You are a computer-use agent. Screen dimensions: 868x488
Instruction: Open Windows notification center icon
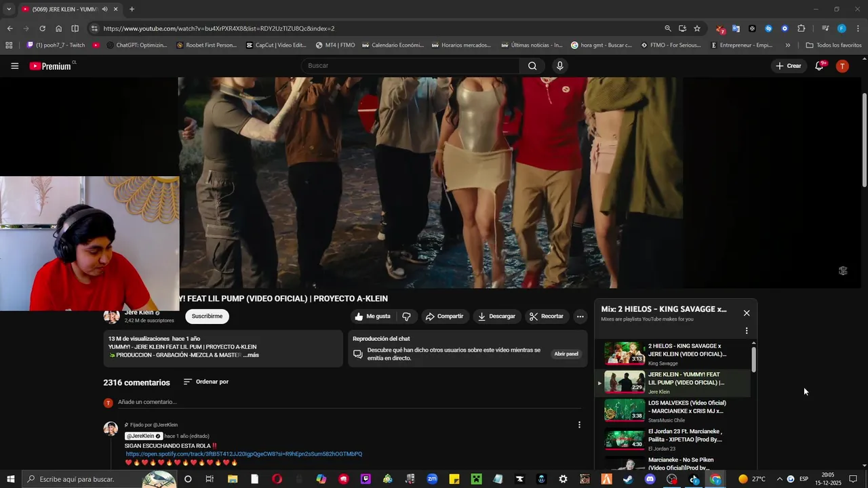853,479
